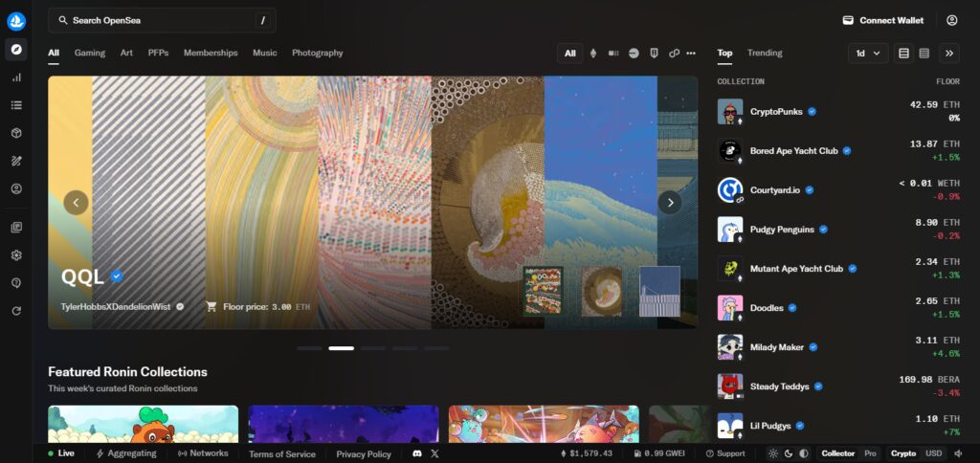Open the Drops cube sidebar icon
The height and width of the screenshot is (463, 980).
16,133
